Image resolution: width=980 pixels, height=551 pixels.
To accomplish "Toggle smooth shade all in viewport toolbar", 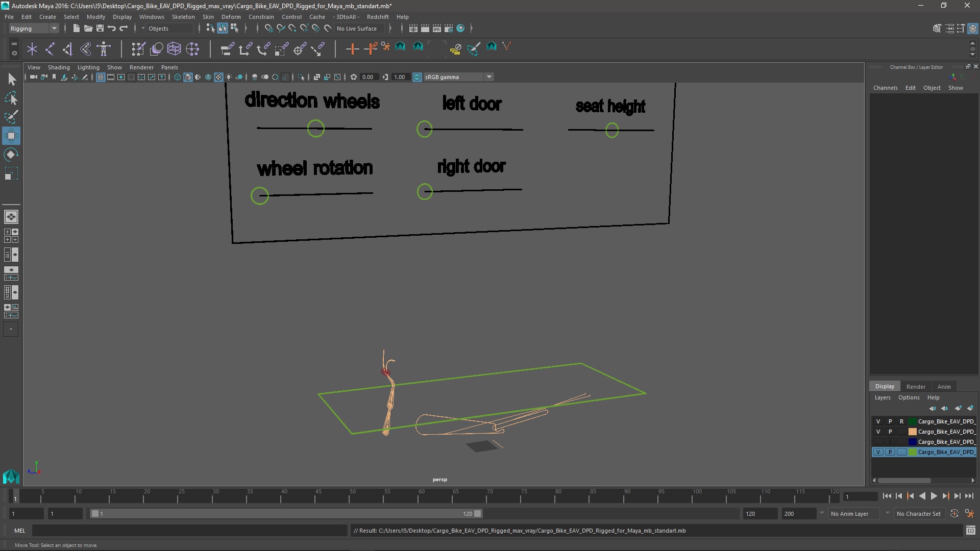I will (x=188, y=77).
